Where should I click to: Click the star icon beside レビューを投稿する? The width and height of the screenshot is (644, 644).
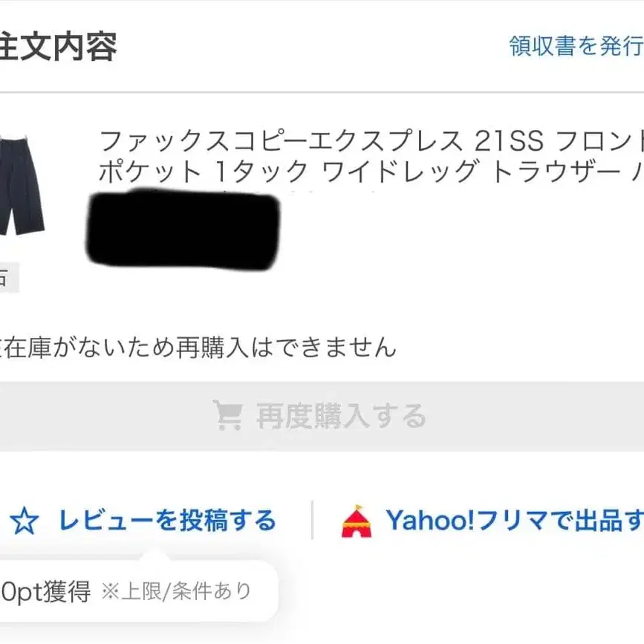(x=24, y=521)
